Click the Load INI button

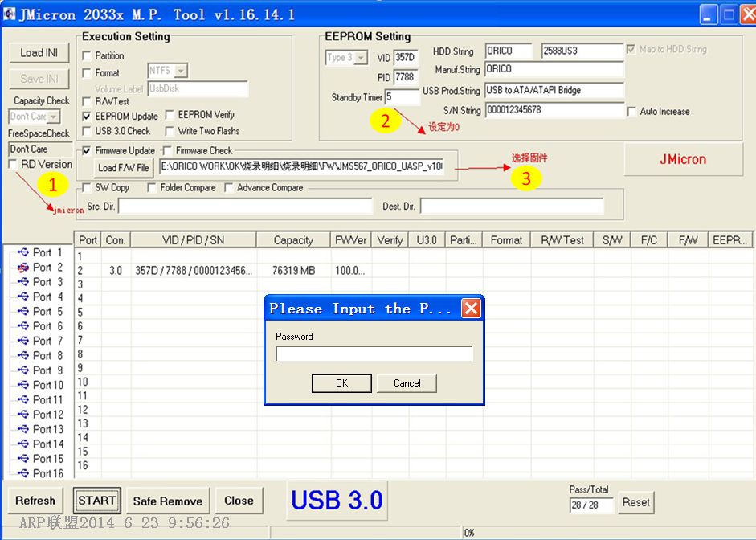pos(39,52)
